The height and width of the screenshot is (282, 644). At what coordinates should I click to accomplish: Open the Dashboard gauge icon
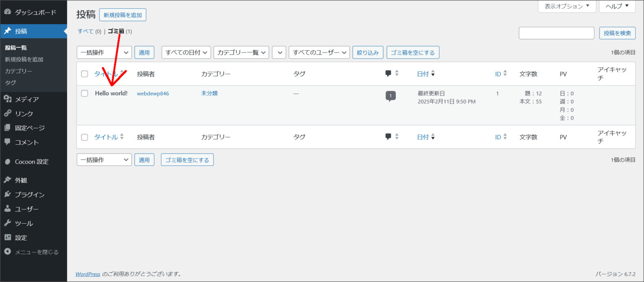(x=7, y=12)
